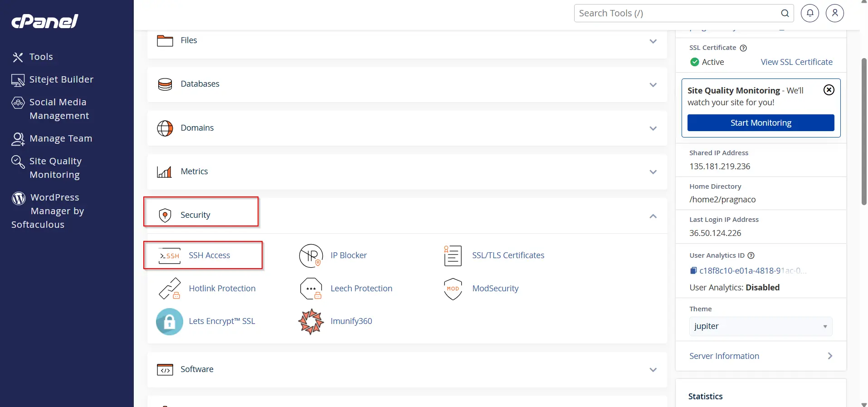Screen dimensions: 868x407
Task: Open notifications bell icon
Action: coord(810,13)
